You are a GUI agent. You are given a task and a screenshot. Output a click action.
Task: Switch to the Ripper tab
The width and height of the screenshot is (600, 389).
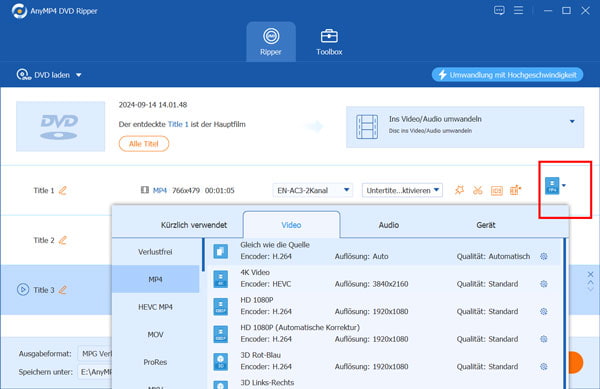(x=271, y=42)
